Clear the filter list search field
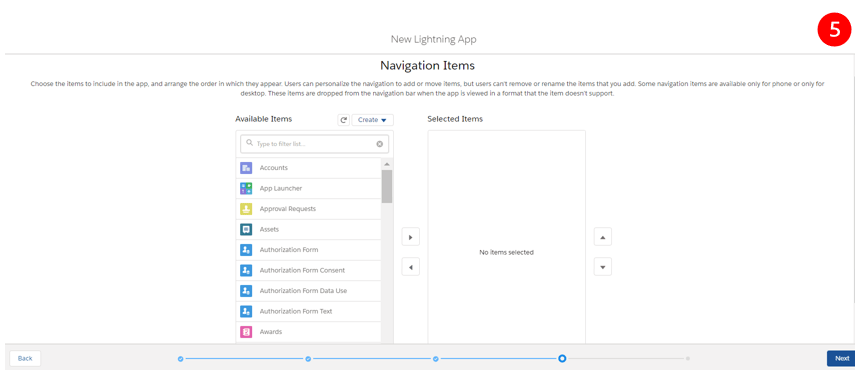The height and width of the screenshot is (373, 860). tap(380, 144)
